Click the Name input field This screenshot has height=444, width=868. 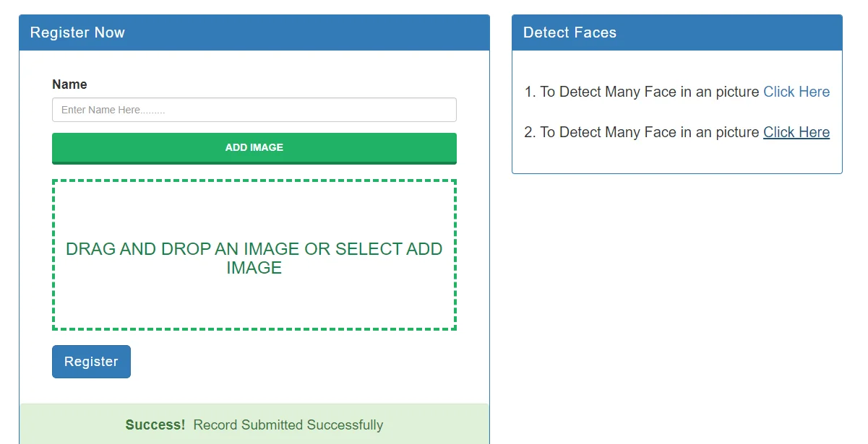click(x=254, y=110)
